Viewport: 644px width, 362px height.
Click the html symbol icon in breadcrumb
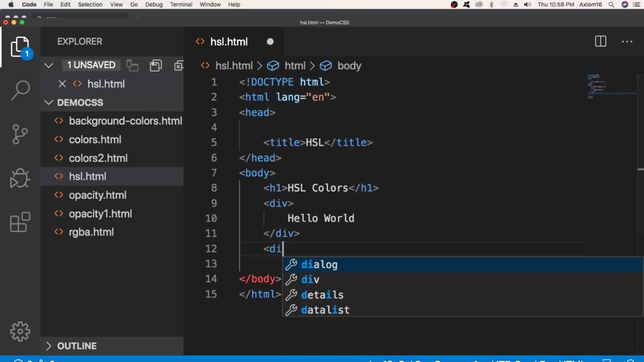273,66
